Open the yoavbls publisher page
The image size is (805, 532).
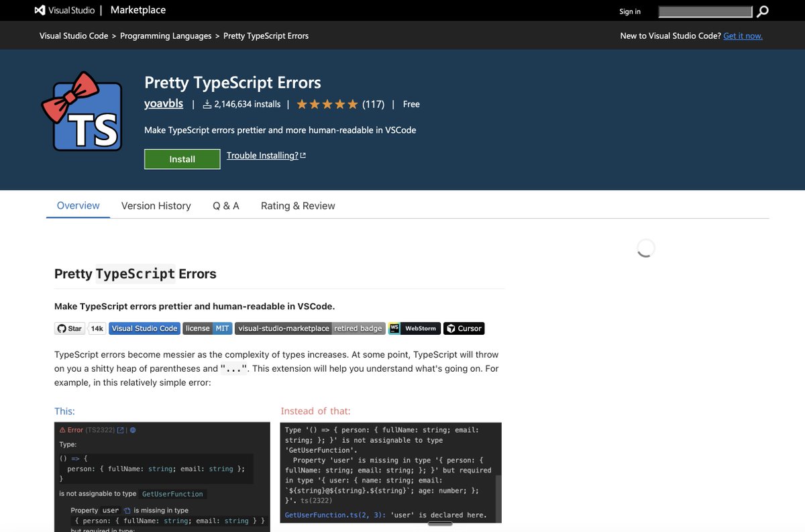click(164, 103)
